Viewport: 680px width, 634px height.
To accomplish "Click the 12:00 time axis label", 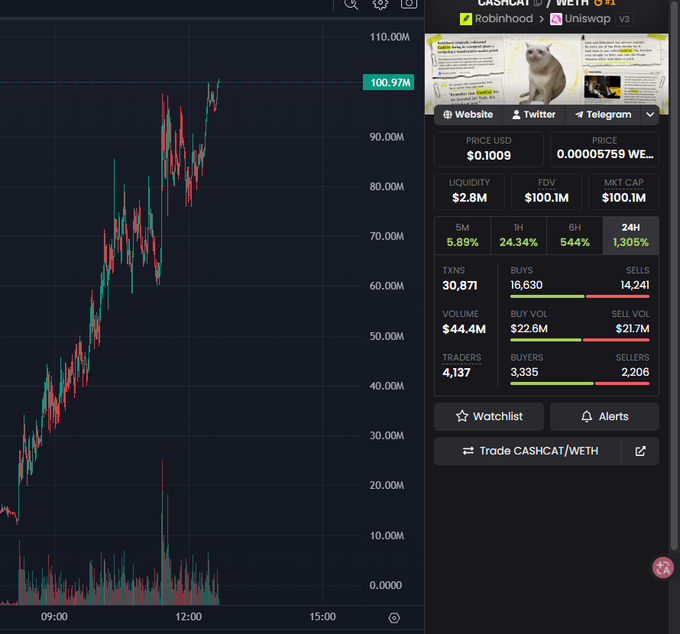I will (189, 617).
